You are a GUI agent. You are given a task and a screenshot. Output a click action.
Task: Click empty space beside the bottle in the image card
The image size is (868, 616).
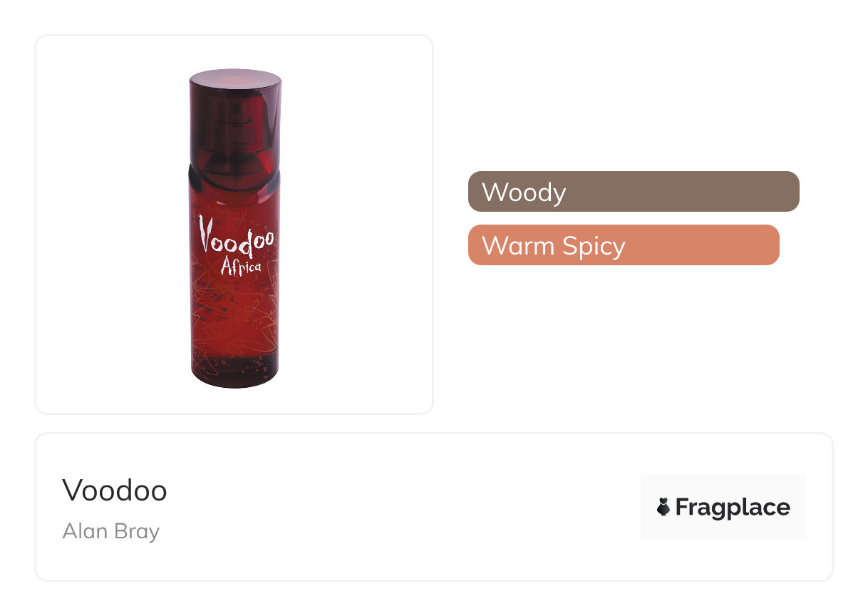[x=356, y=228]
